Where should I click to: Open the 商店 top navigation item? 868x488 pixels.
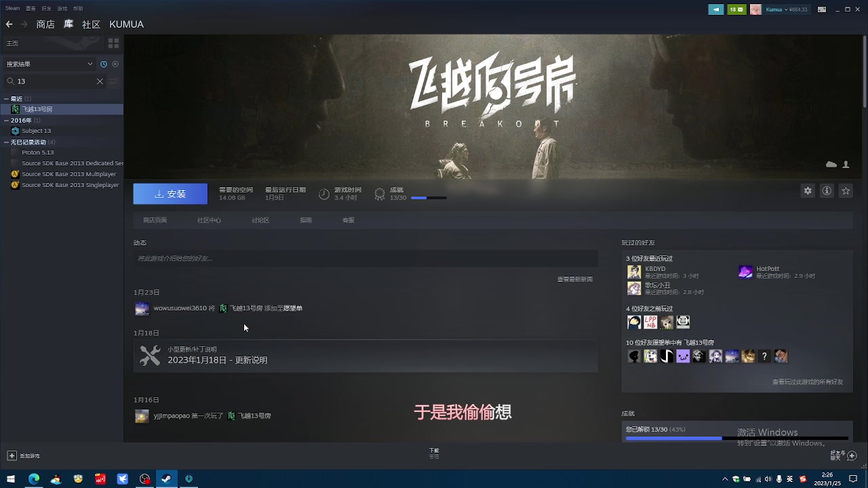pyautogui.click(x=45, y=24)
